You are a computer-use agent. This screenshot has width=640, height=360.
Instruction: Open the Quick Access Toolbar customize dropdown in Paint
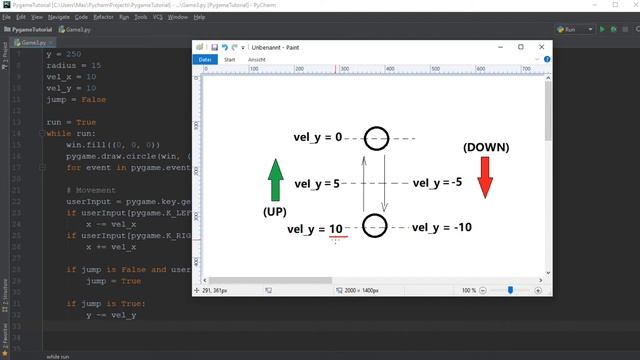[243, 48]
